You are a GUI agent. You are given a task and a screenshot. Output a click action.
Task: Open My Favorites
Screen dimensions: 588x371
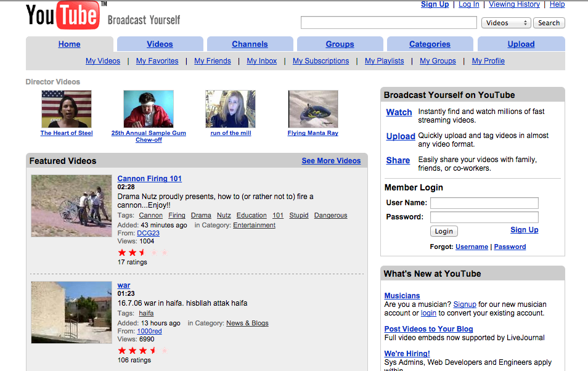click(x=157, y=61)
